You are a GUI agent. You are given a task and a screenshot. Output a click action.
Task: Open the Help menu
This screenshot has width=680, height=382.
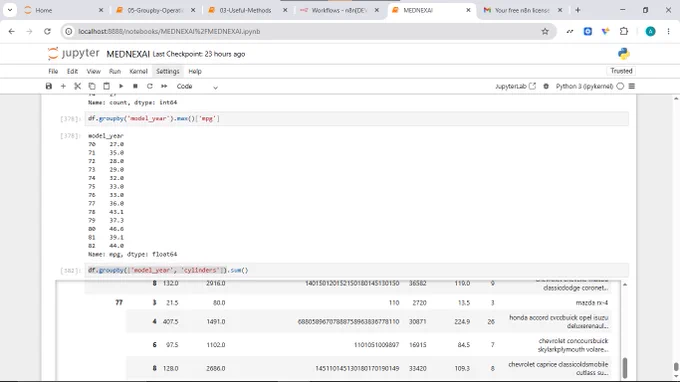tap(195, 72)
